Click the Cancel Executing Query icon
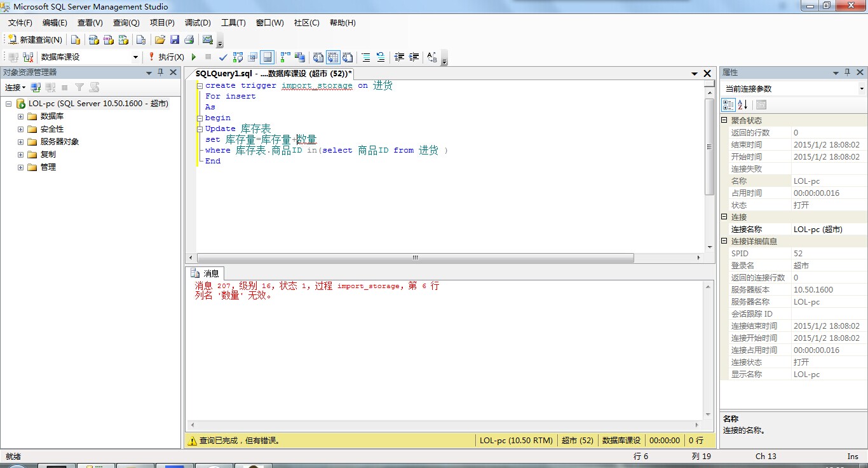 point(208,57)
